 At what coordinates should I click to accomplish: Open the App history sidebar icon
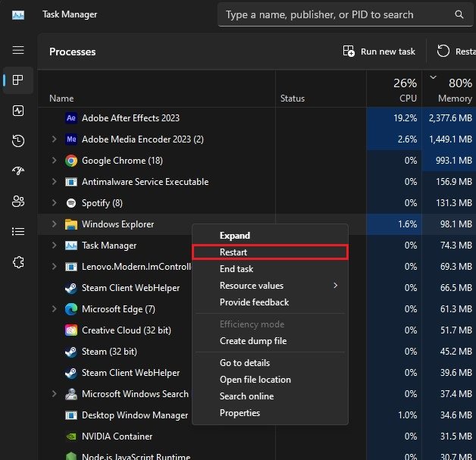pyautogui.click(x=18, y=141)
